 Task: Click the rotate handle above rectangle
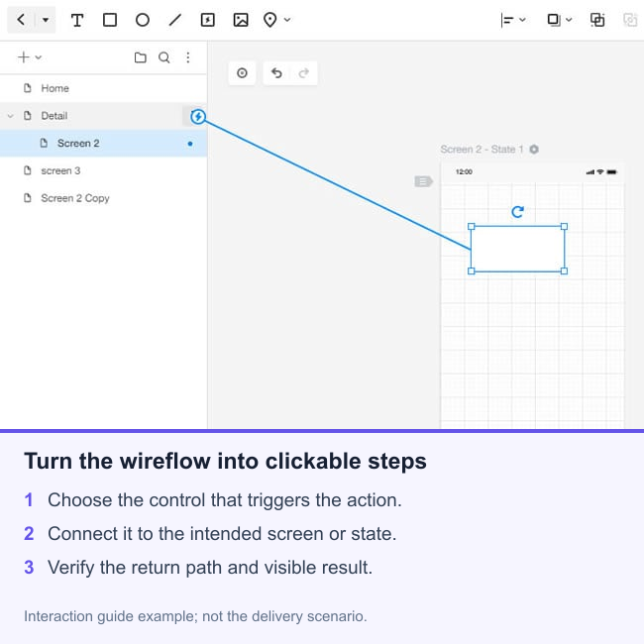click(x=517, y=211)
